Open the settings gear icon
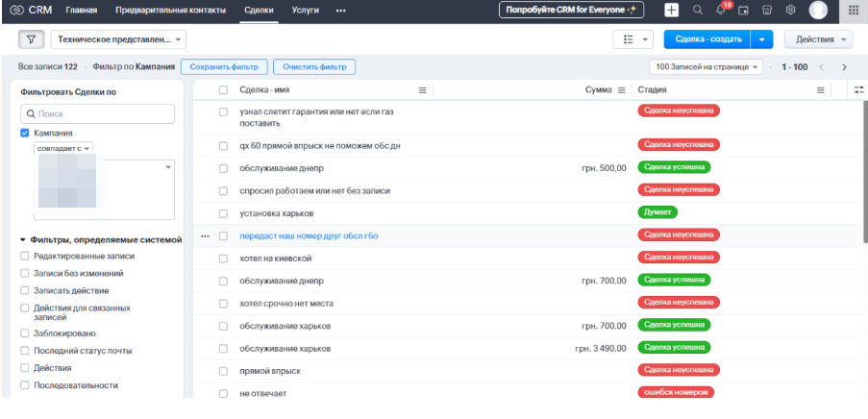The width and height of the screenshot is (868, 419). coord(790,10)
